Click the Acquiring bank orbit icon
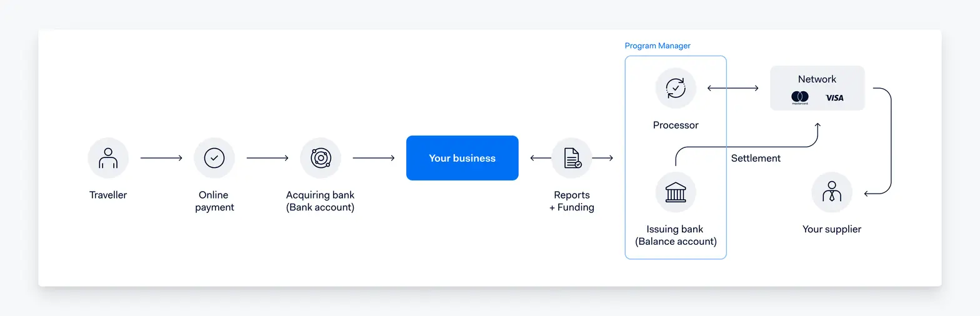Screen dimensions: 980x316 [321, 158]
